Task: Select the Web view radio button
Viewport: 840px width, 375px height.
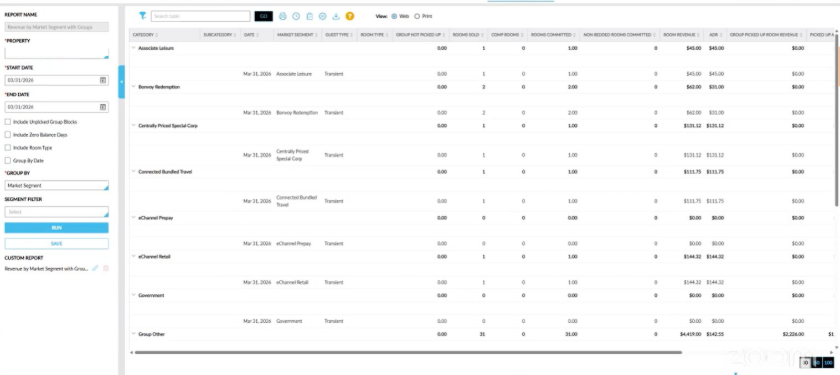Action: coord(394,17)
